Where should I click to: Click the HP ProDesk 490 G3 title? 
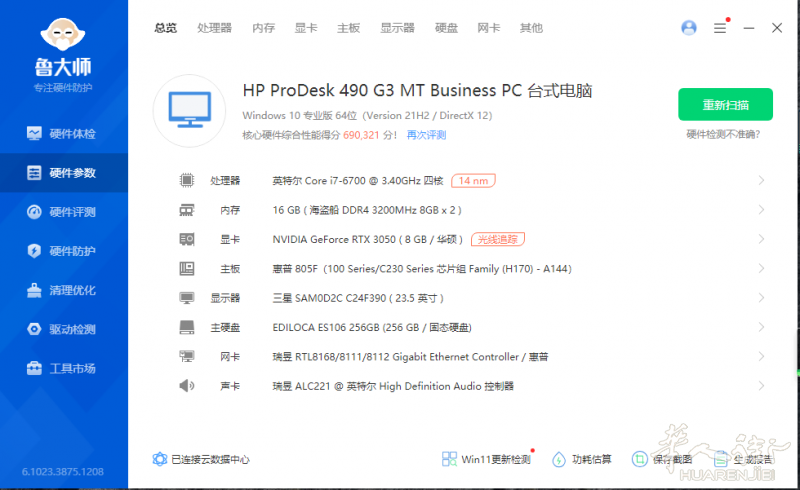coord(417,90)
